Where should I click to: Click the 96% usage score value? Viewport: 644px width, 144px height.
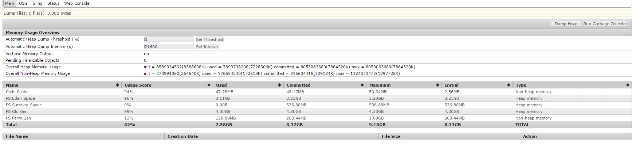129,98
